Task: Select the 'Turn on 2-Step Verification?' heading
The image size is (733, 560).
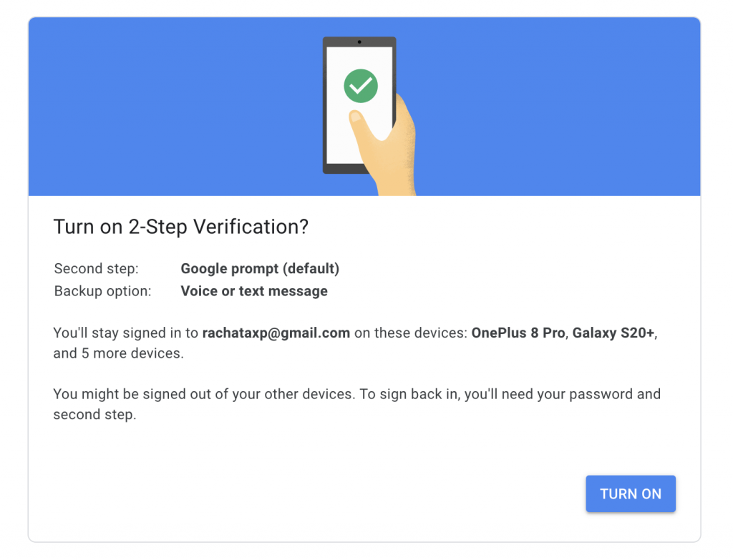Action: (x=181, y=227)
